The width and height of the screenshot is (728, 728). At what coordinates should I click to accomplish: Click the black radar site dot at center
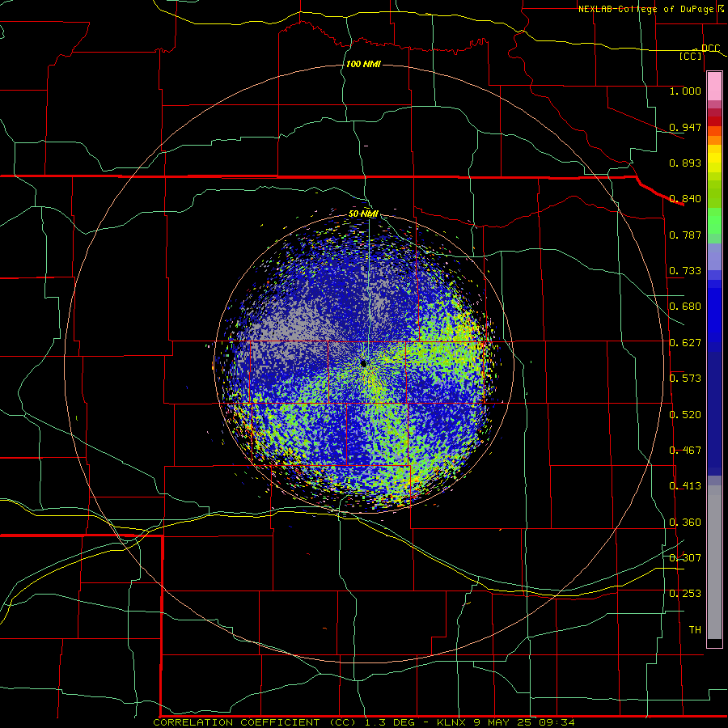point(363,363)
